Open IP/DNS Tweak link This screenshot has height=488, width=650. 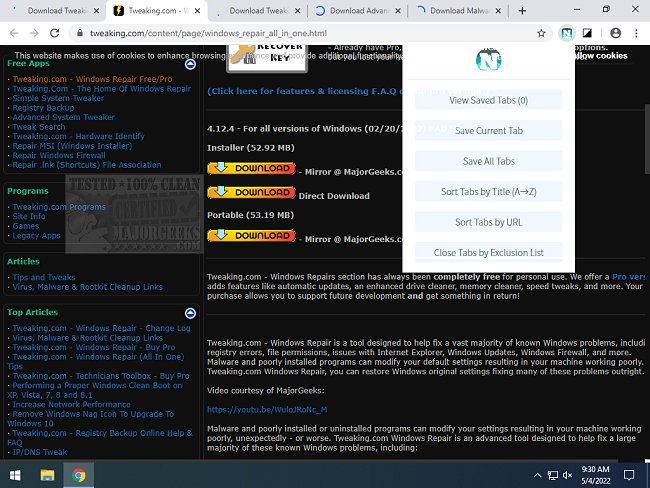pos(39,452)
